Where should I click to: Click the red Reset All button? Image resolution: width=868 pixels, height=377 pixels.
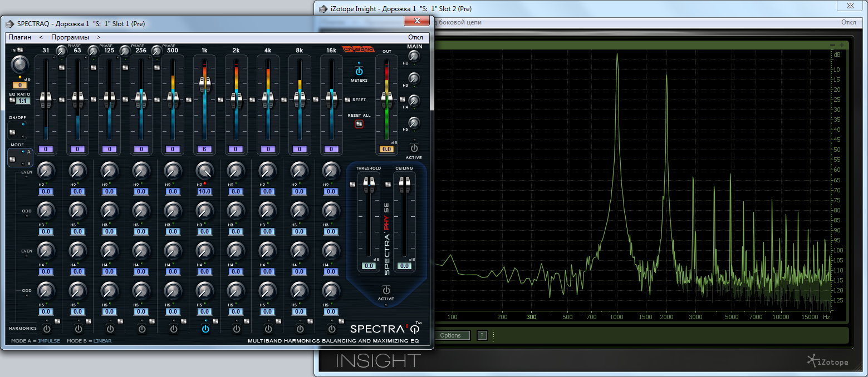359,123
